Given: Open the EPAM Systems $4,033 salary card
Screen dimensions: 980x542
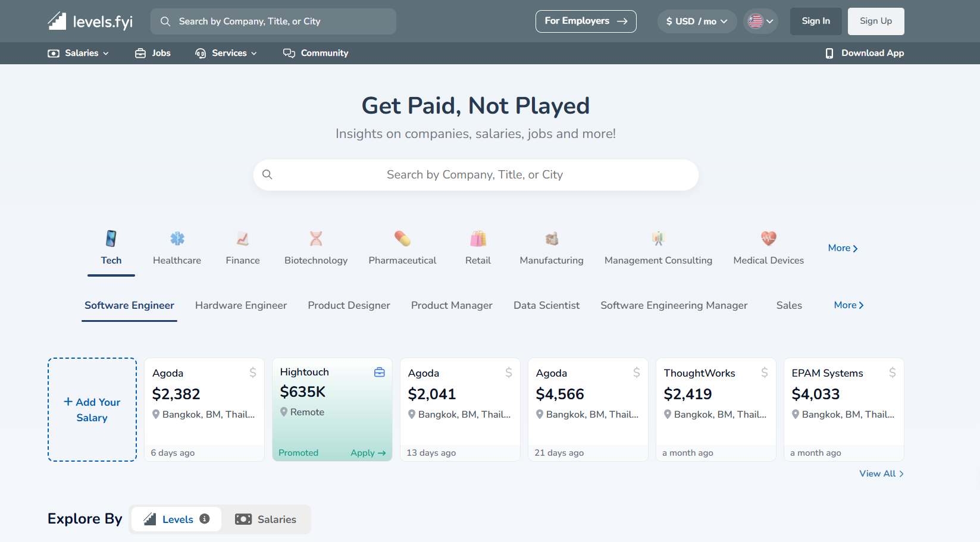Looking at the screenshot, I should [x=844, y=409].
